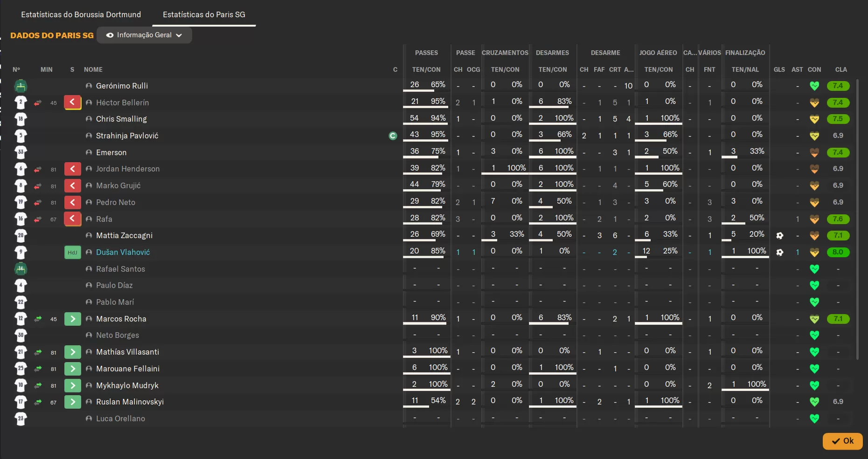
Task: Open Strahinja Pavlović's player profile
Action: 127,136
